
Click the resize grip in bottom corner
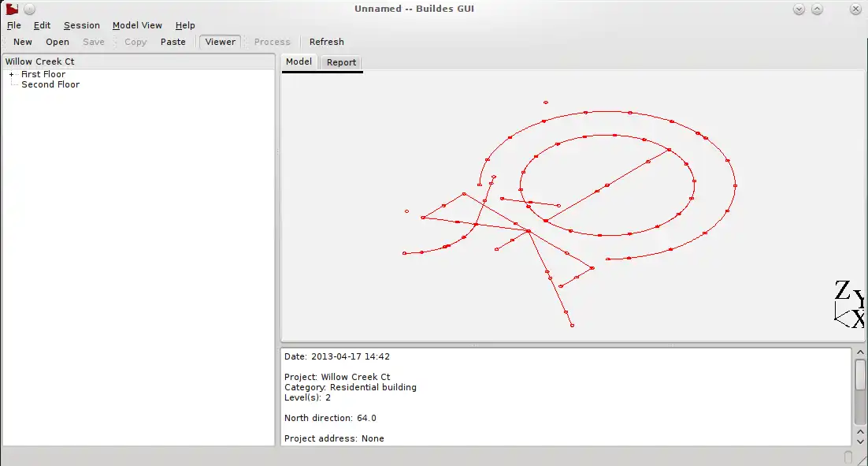pos(862,460)
